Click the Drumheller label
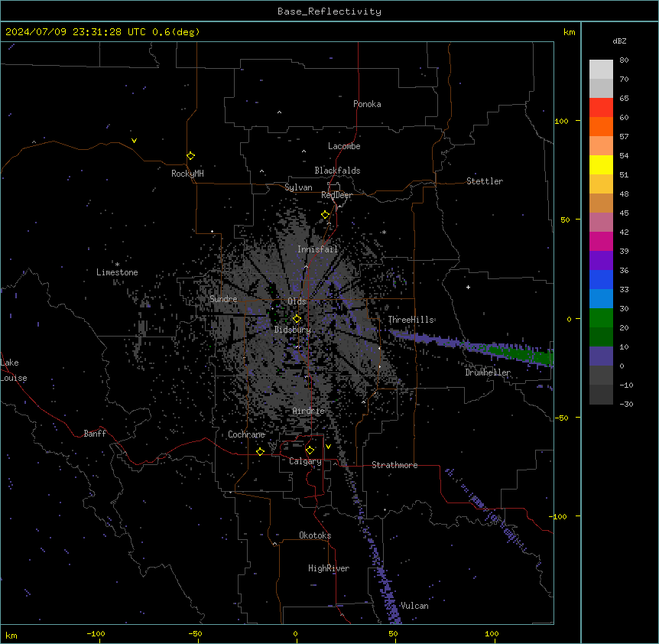The width and height of the screenshot is (659, 644). 488,372
